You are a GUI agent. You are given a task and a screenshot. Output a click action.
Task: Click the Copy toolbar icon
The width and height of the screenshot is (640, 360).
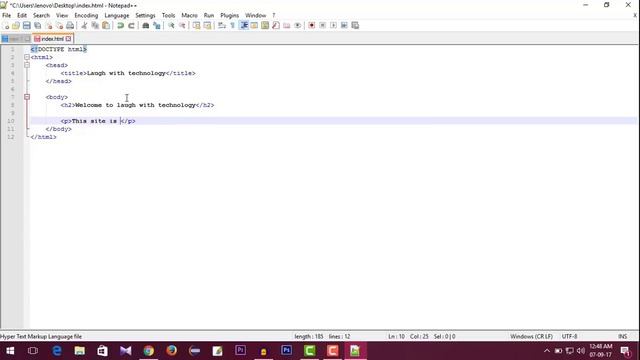click(x=95, y=26)
